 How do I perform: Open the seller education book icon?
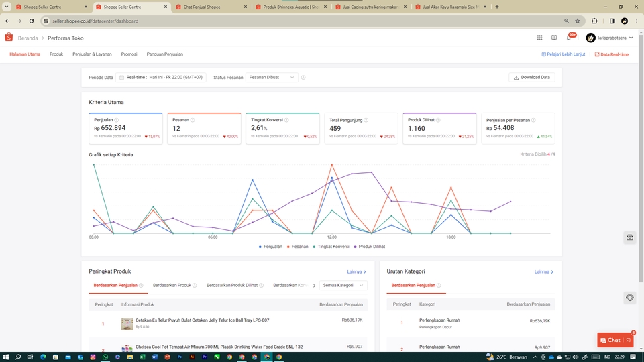(x=554, y=38)
